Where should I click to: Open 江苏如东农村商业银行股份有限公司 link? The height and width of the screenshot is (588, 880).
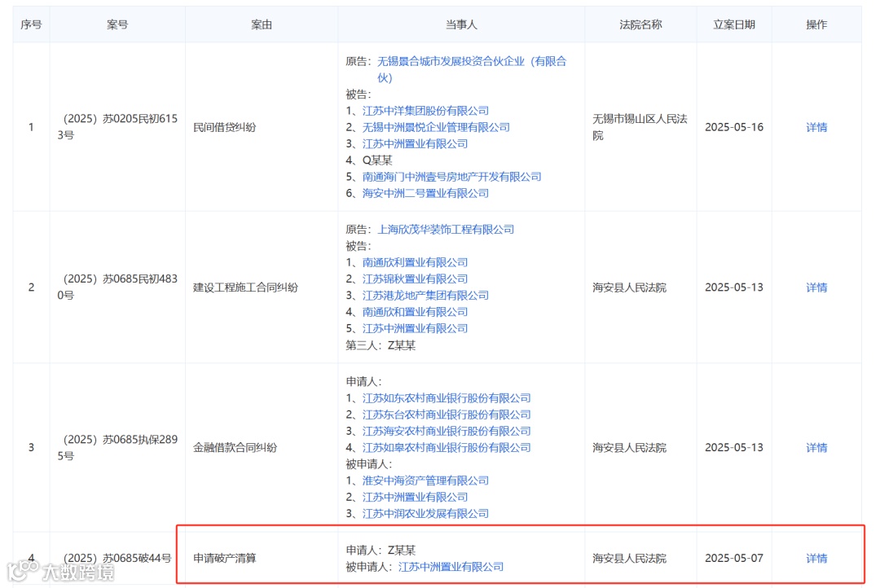447,398
